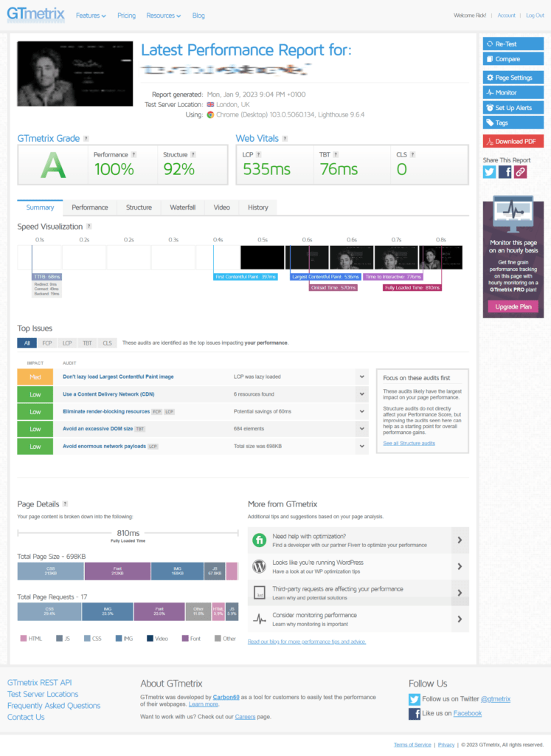Copy the report link icon
The image size is (551, 756).
pyautogui.click(x=520, y=172)
